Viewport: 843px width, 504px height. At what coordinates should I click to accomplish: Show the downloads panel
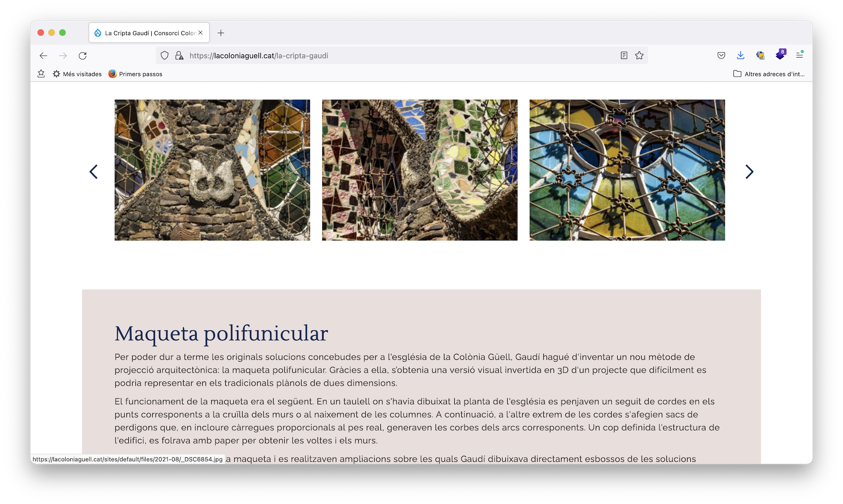(x=740, y=56)
